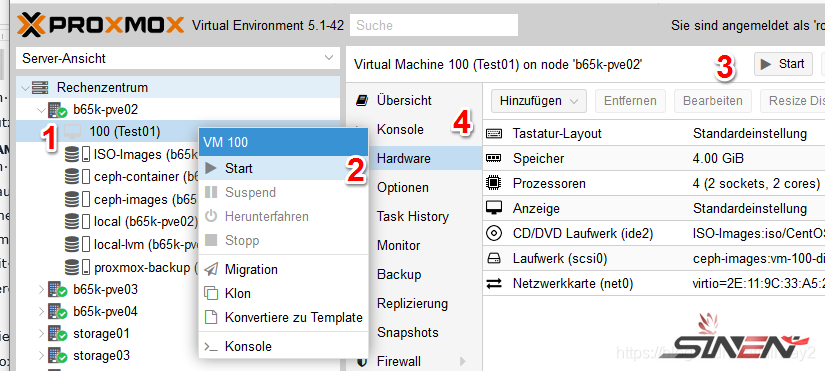
Task: Expand the storage03 node
Action: pyautogui.click(x=41, y=356)
